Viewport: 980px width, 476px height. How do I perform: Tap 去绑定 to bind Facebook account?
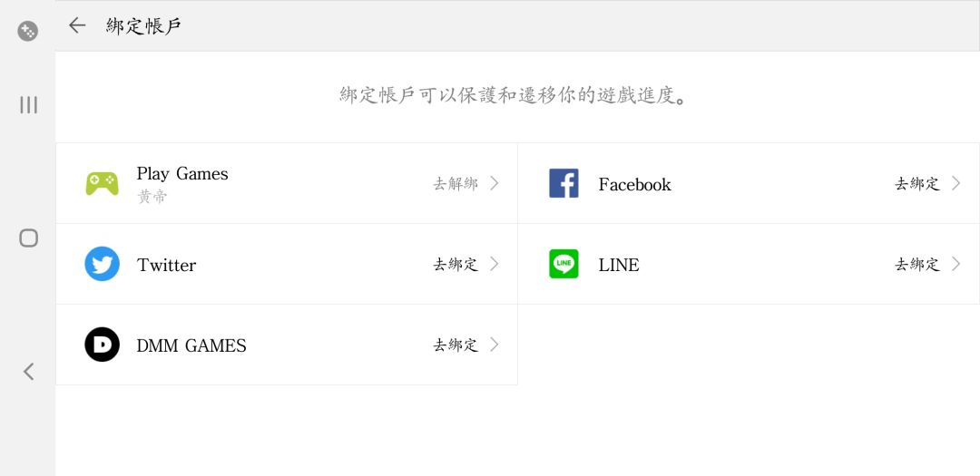pos(917,183)
